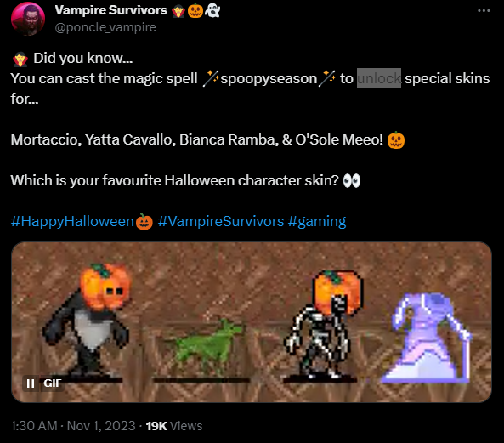The height and width of the screenshot is (443, 504).
Task: Click the GIF badge label
Action: 53,383
